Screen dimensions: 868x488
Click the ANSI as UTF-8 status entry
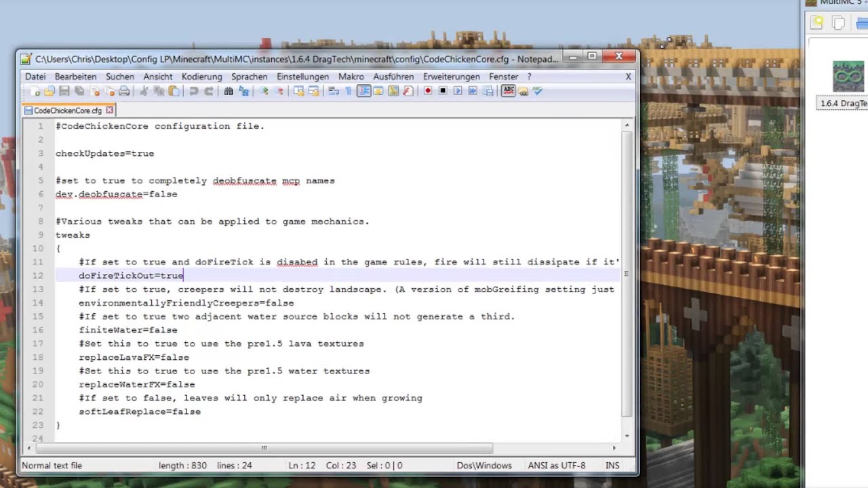tap(557, 466)
